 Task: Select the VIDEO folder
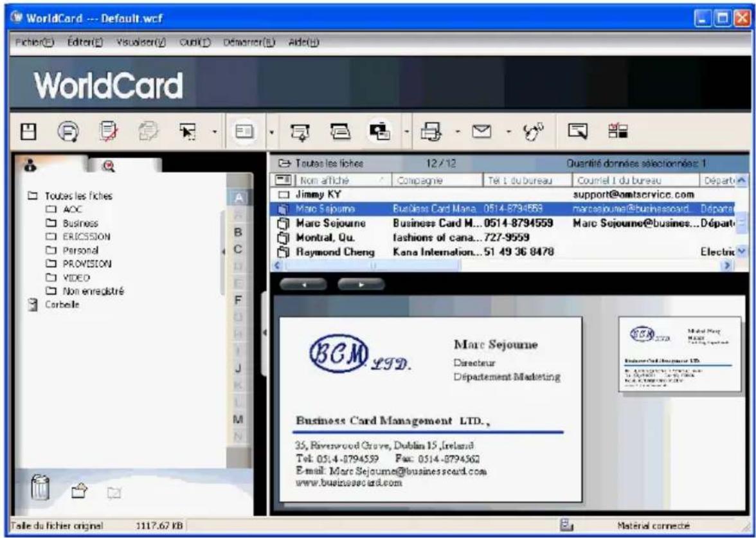76,278
